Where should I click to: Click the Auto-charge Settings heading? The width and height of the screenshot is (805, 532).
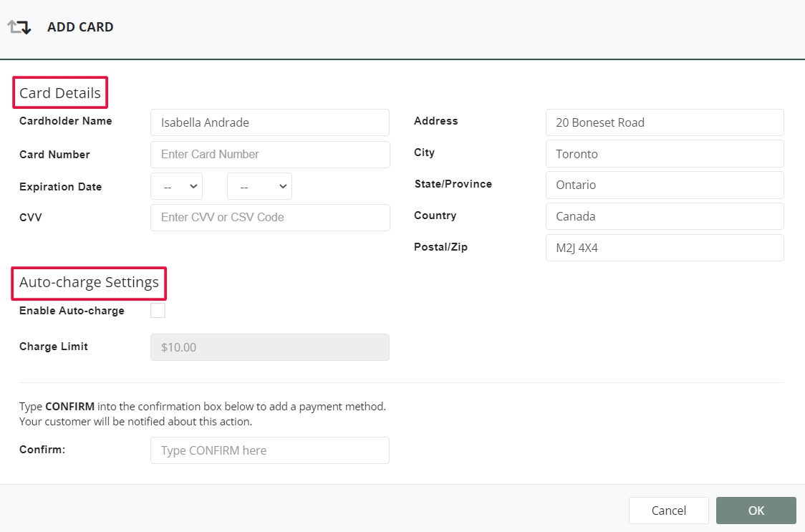tap(89, 282)
